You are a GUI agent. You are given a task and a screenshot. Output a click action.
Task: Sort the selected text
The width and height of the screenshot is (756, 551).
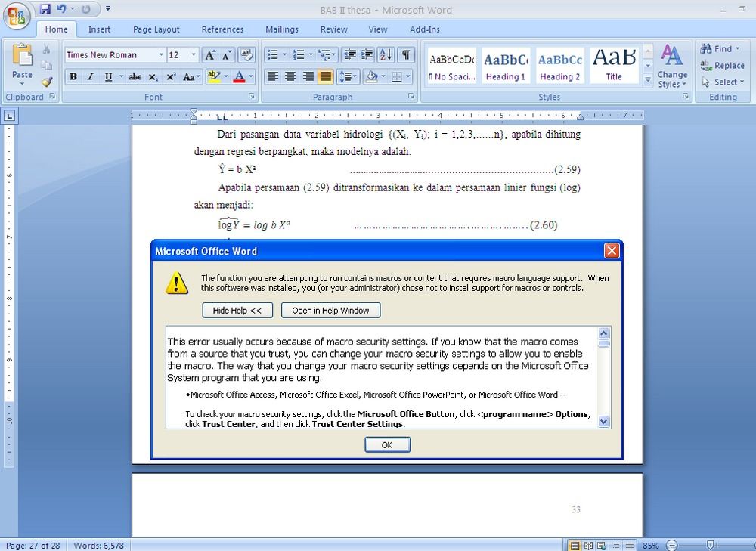pos(386,55)
